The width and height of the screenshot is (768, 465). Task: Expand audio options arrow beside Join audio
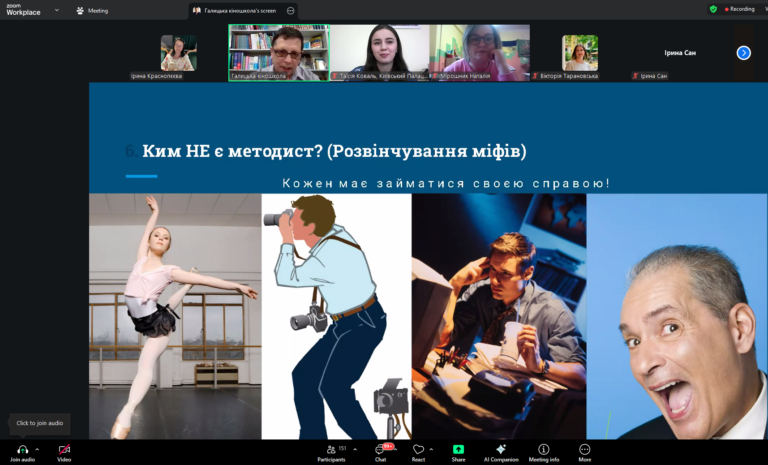click(x=37, y=449)
